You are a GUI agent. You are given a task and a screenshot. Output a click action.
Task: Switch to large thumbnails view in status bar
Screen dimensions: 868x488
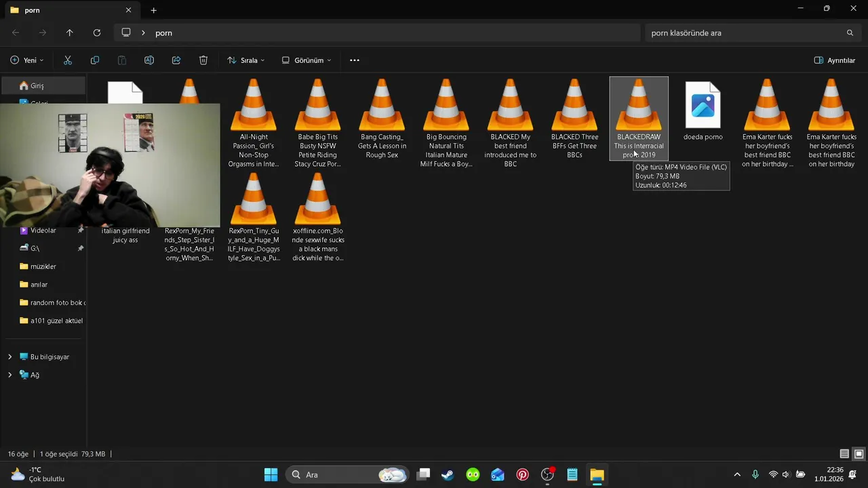point(859,454)
